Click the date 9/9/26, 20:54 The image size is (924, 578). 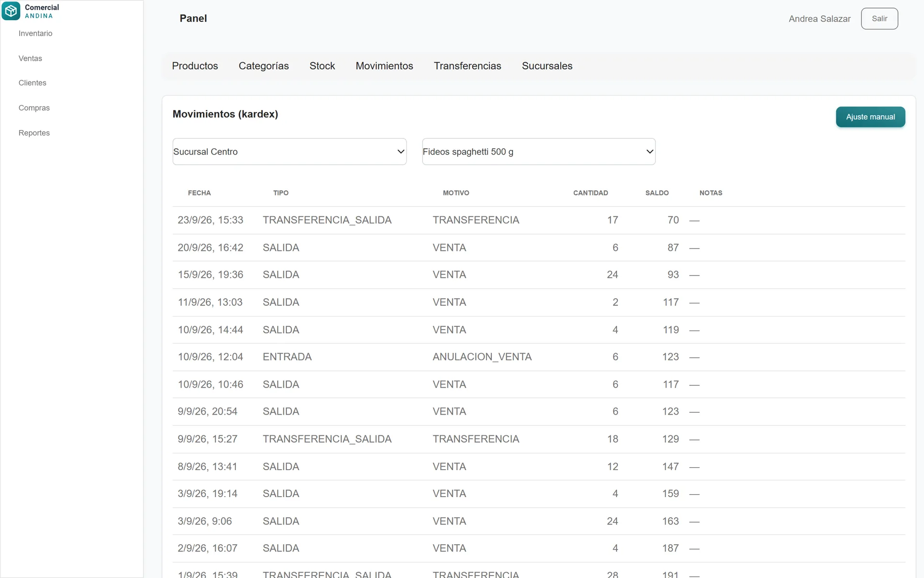[x=207, y=411]
